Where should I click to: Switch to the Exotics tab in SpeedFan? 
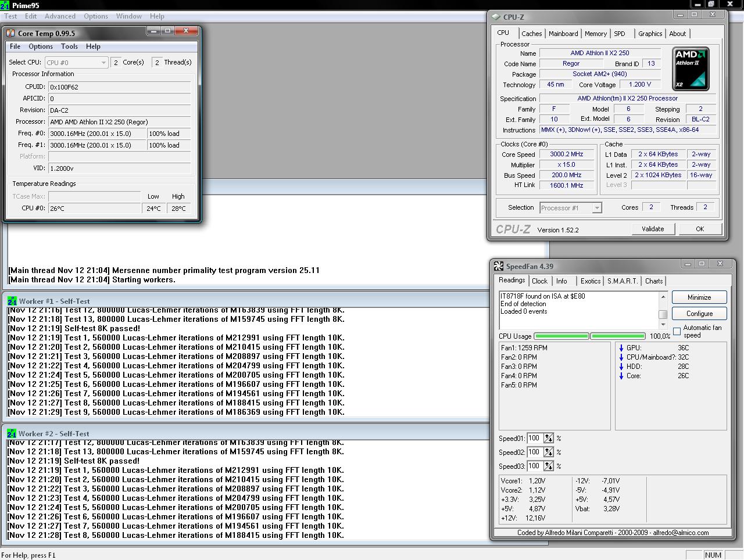coord(591,281)
